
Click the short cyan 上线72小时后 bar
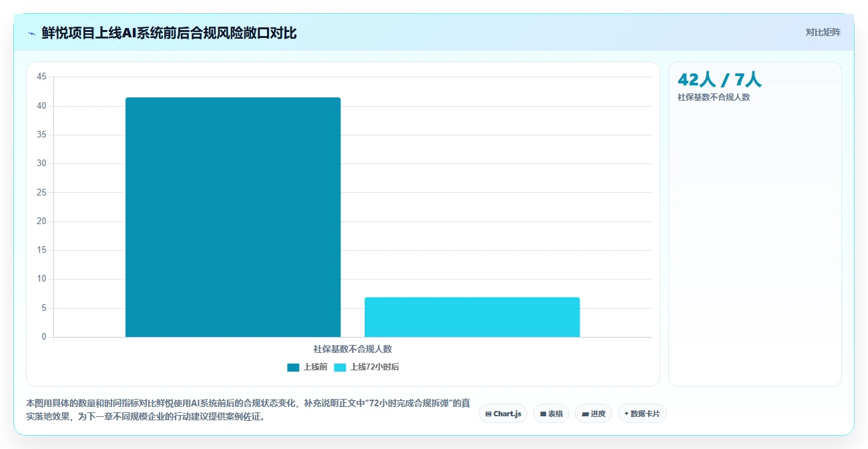(472, 317)
